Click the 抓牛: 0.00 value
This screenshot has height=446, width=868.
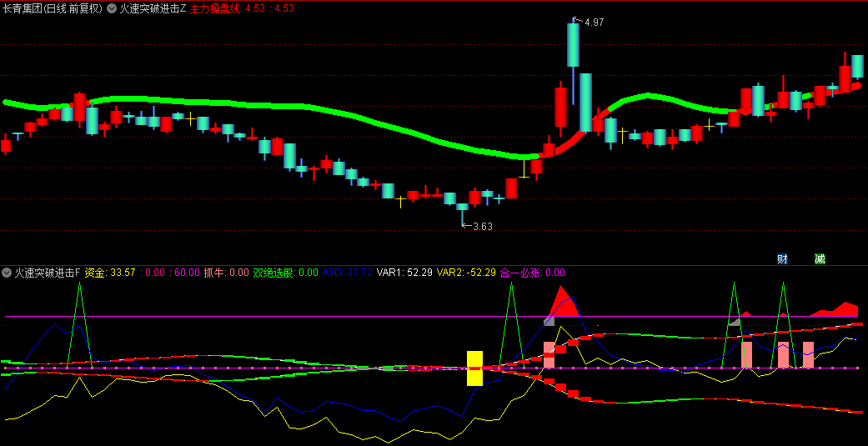(x=227, y=273)
